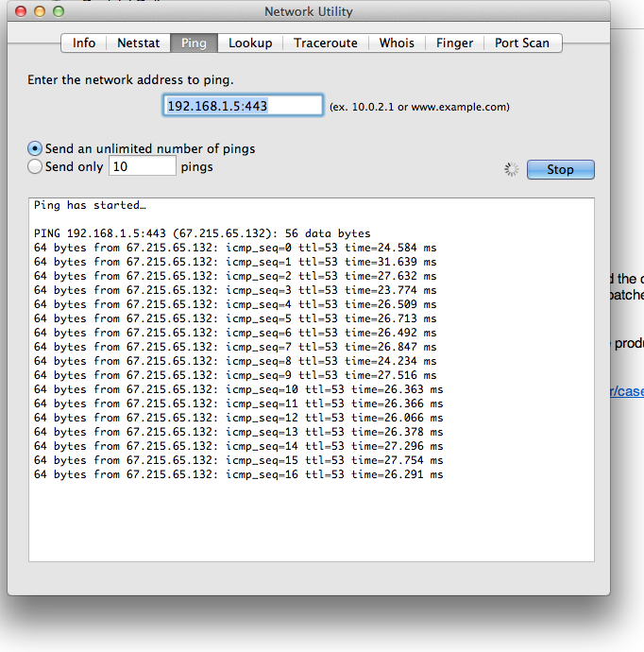Click the icmp_seq=12 result line

(x=239, y=418)
